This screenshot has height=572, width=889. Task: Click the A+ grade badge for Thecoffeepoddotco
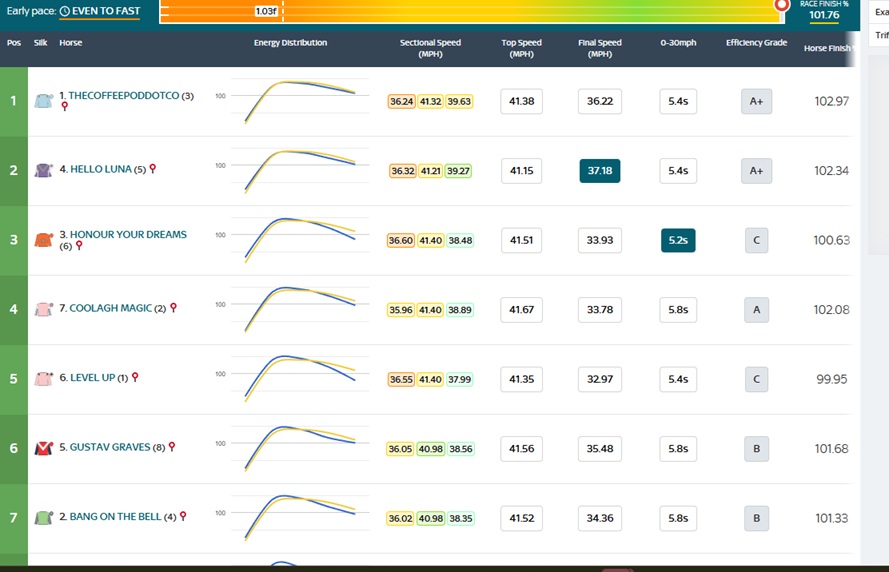point(756,101)
